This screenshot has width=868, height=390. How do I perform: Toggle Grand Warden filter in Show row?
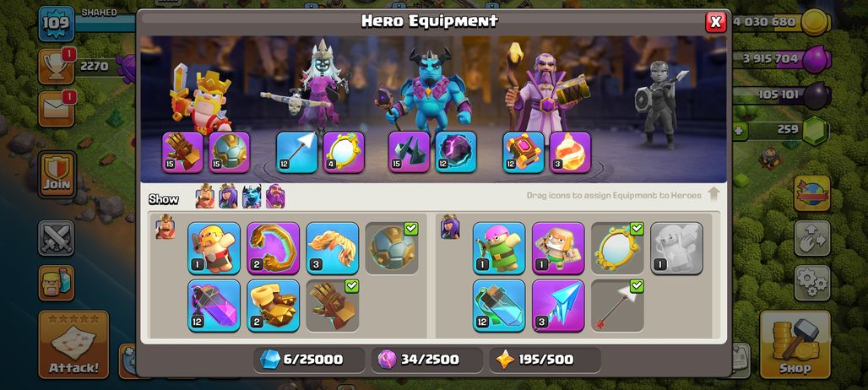tap(275, 197)
